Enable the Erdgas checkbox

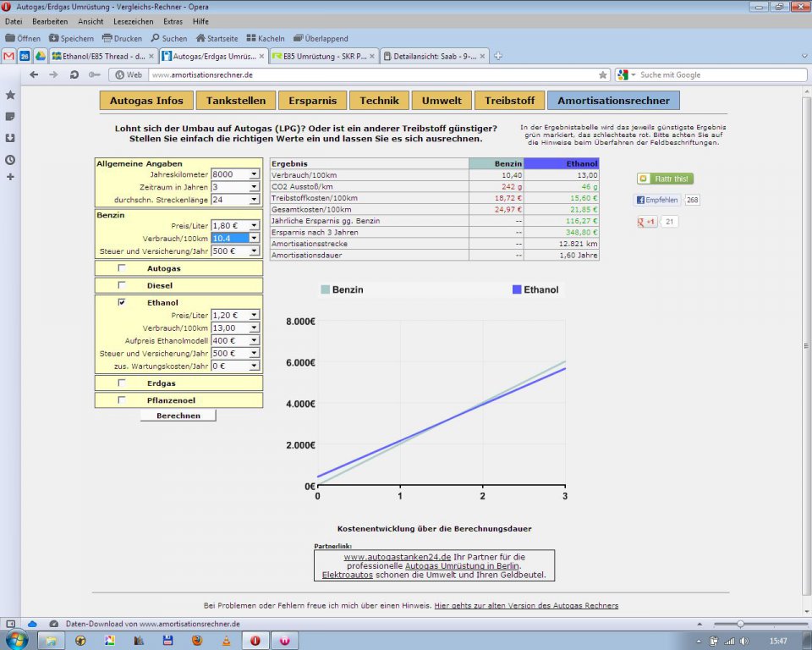click(x=122, y=383)
